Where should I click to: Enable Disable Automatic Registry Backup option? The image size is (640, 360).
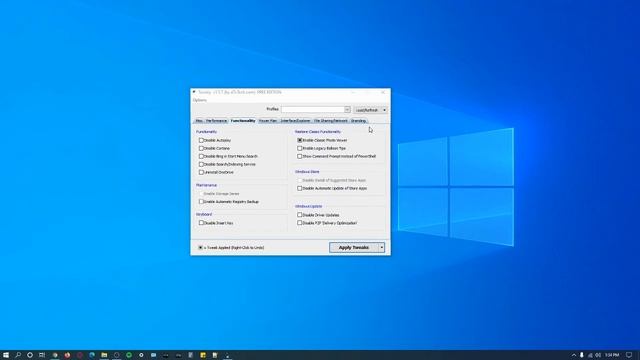[x=201, y=202]
